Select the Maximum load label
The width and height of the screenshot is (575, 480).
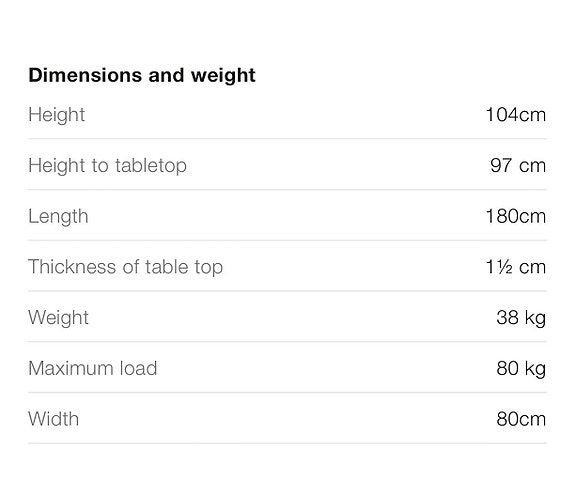click(x=93, y=368)
